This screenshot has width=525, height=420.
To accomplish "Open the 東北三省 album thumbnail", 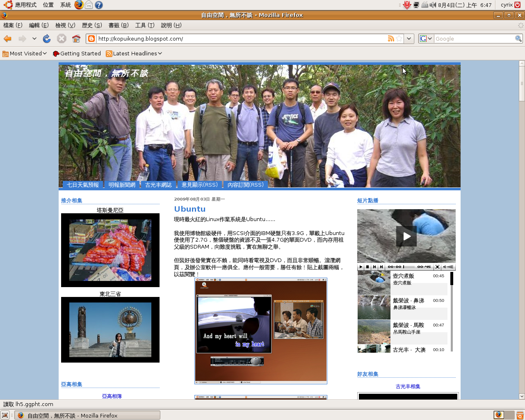I will pos(110,330).
